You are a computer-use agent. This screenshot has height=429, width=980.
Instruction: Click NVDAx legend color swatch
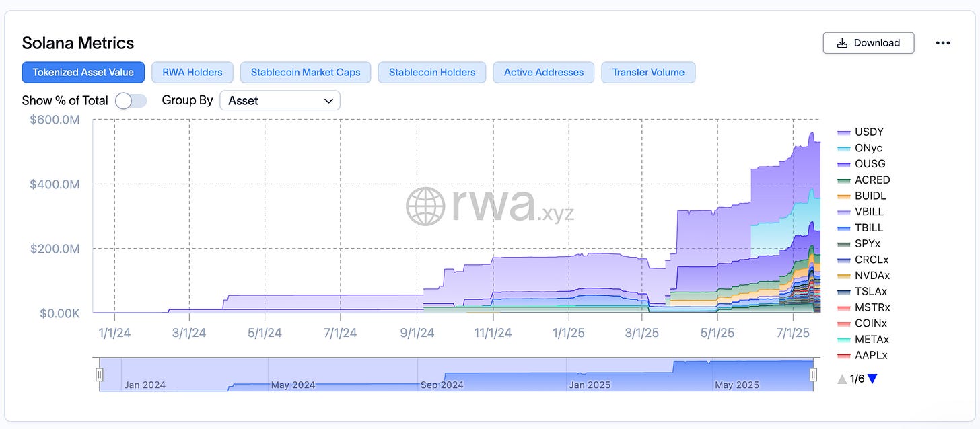[x=844, y=276]
